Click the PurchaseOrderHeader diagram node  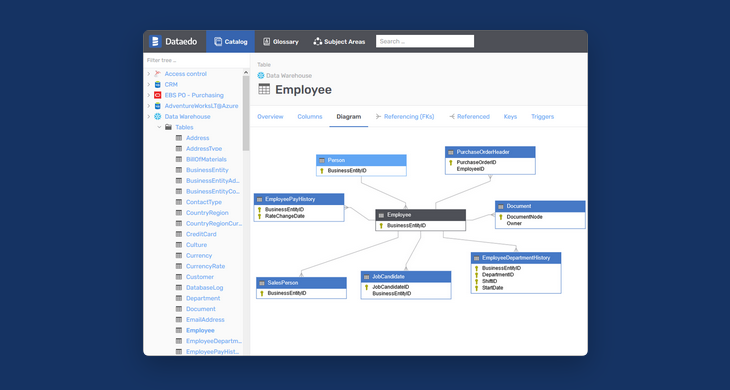(490, 161)
